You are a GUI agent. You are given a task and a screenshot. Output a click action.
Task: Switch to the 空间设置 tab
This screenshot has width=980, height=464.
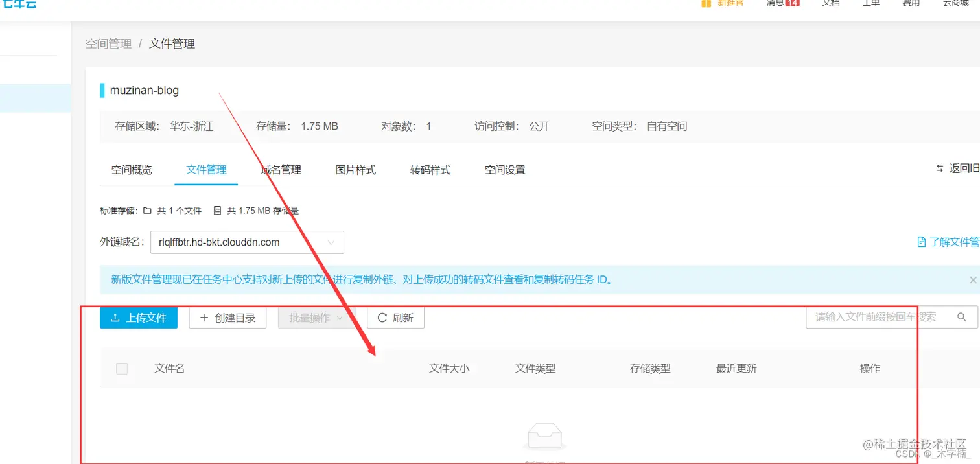click(505, 170)
